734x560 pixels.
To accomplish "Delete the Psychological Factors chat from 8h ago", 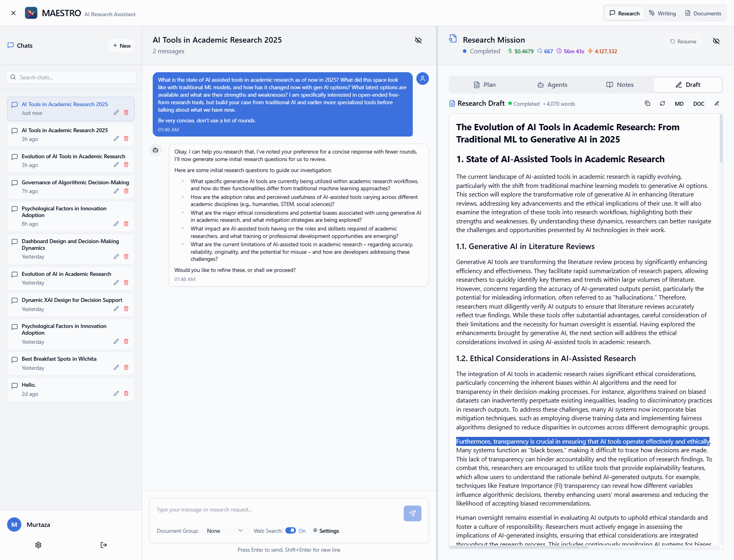I will pyautogui.click(x=126, y=224).
